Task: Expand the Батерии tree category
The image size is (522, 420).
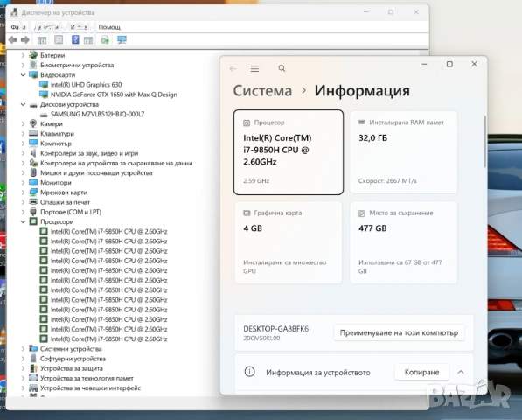Action: (23, 55)
